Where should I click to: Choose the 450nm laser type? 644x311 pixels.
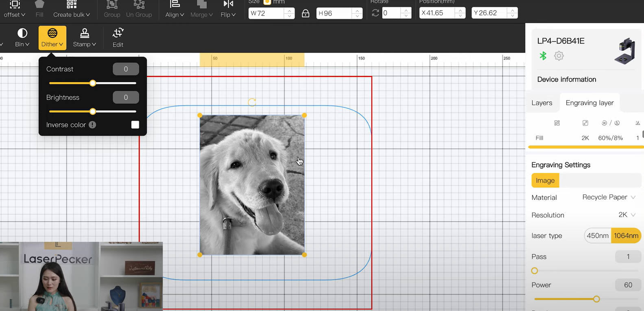598,236
